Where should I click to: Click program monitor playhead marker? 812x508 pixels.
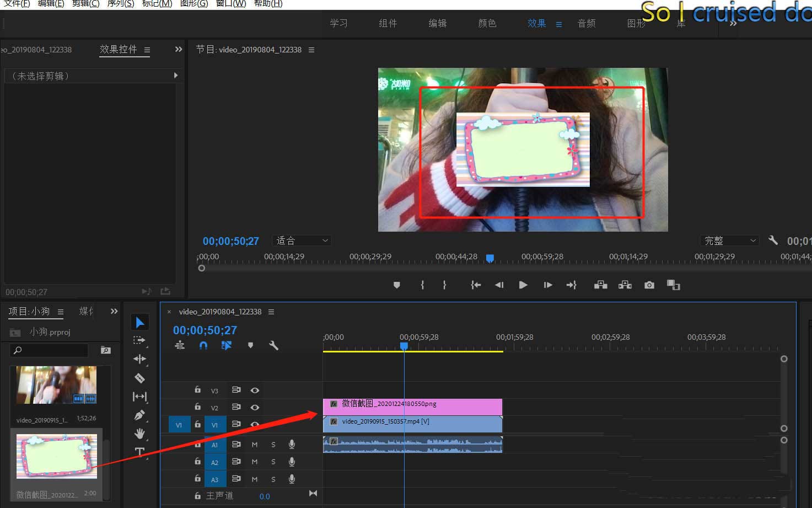[x=490, y=258]
